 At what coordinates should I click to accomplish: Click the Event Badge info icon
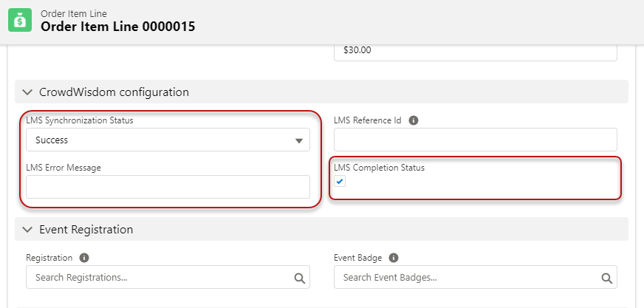tap(393, 258)
